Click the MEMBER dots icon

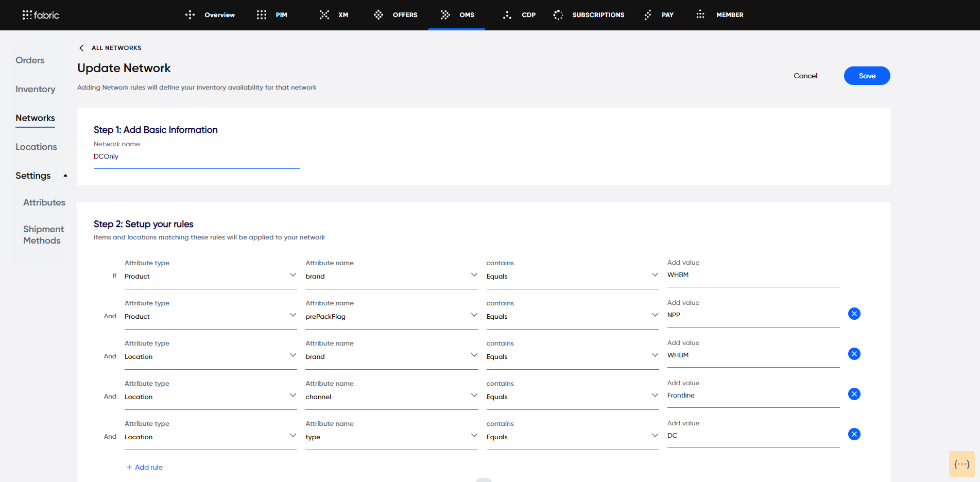pos(700,15)
